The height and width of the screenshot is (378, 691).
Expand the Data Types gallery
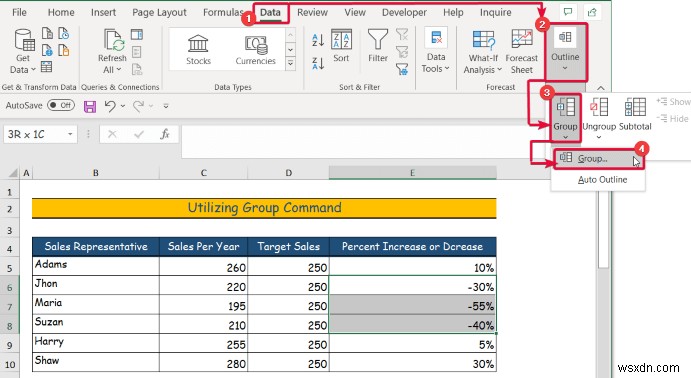point(290,64)
